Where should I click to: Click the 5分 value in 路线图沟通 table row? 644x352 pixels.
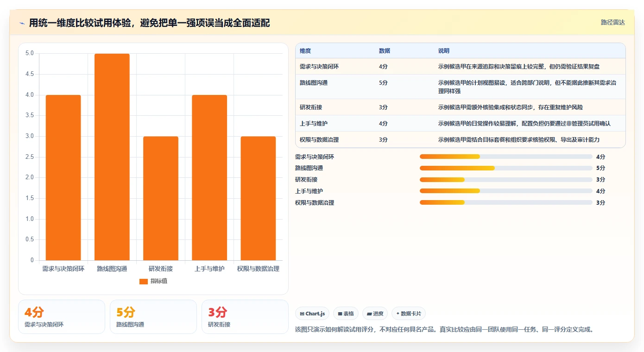(383, 83)
